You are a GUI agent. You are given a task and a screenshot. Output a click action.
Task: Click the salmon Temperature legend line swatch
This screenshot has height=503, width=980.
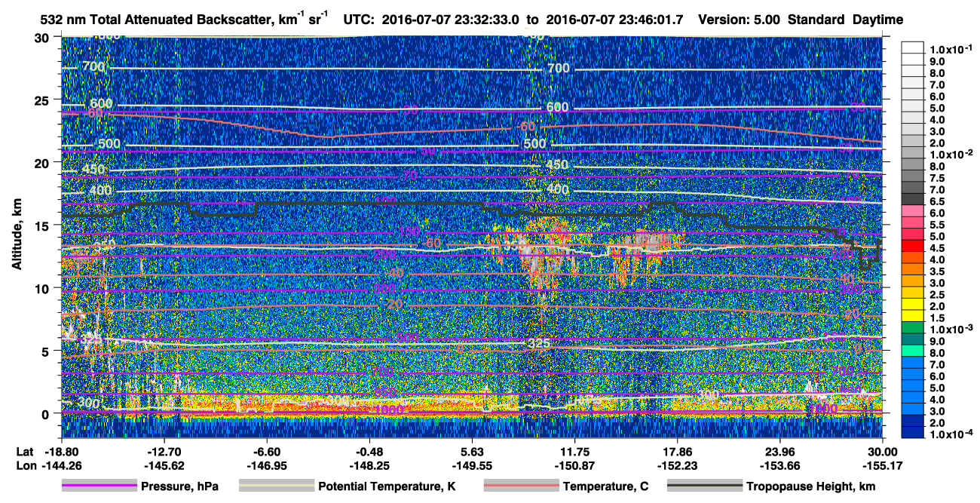click(521, 486)
